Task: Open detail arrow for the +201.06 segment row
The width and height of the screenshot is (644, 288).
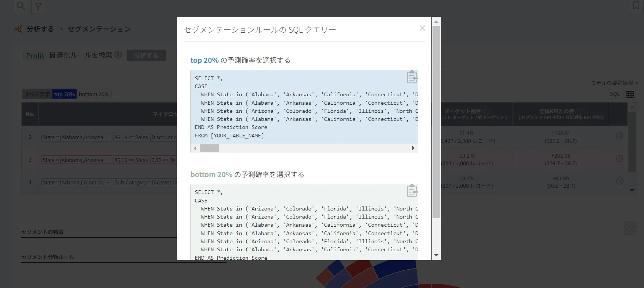Action: point(619,159)
